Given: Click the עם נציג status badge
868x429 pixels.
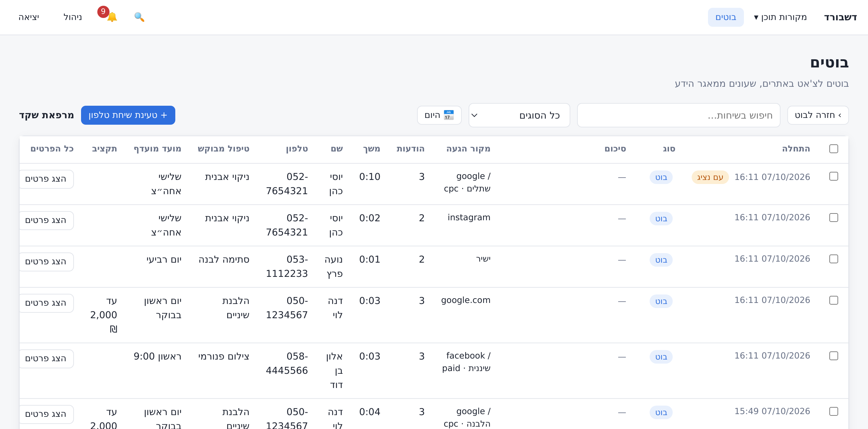Looking at the screenshot, I should pyautogui.click(x=710, y=177).
